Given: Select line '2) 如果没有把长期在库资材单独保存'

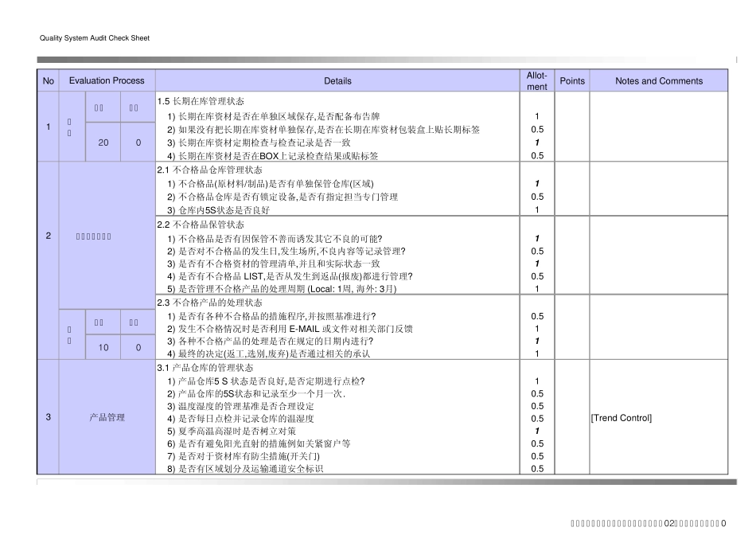Looking at the screenshot, I should (324, 129).
